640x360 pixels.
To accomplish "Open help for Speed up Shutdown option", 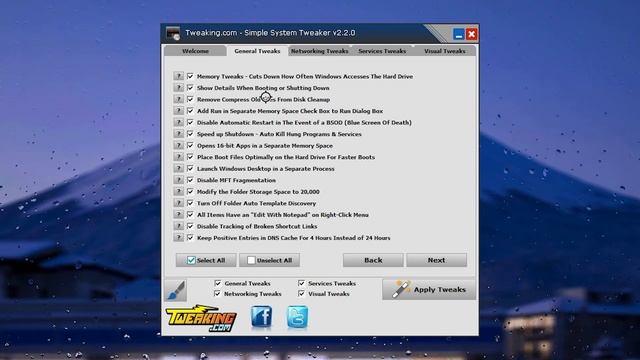I will click(x=178, y=133).
